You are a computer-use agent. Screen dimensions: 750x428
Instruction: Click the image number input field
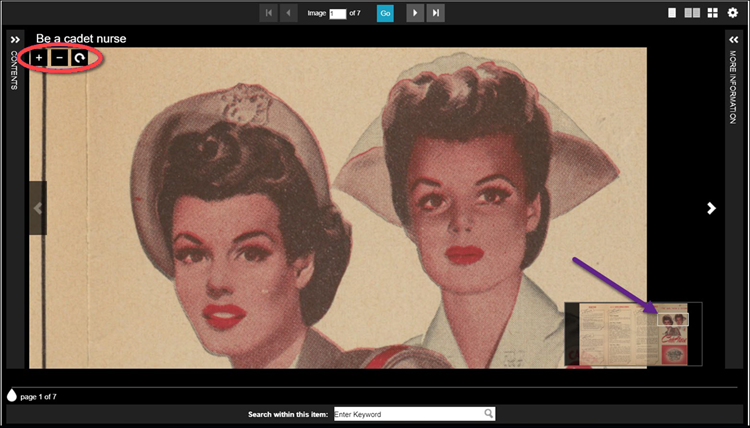(338, 14)
